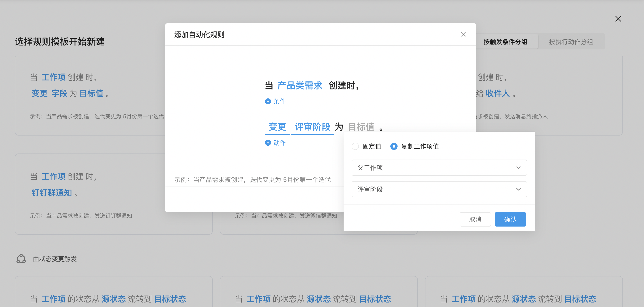Image resolution: width=644 pixels, height=307 pixels.
Task: Switch to 按执行动作分组 tab
Action: pyautogui.click(x=571, y=42)
